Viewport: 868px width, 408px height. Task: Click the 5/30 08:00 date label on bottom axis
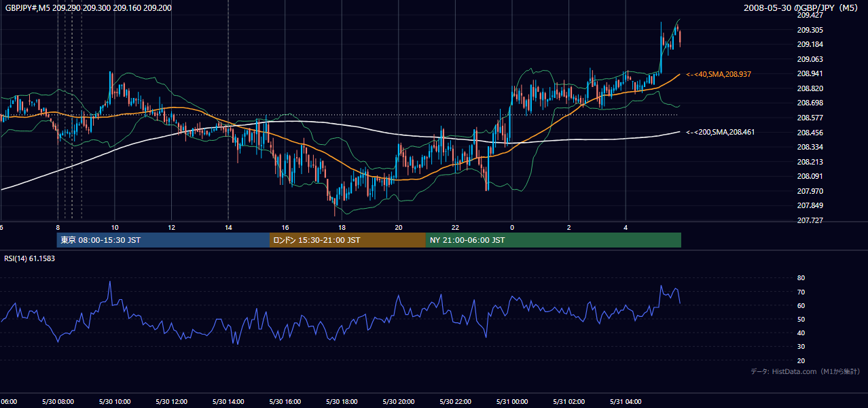(58, 402)
